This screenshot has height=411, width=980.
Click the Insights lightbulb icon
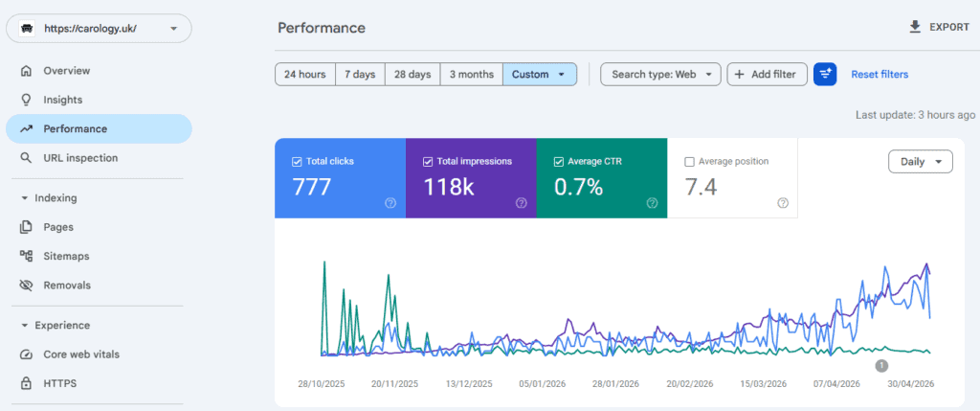26,100
